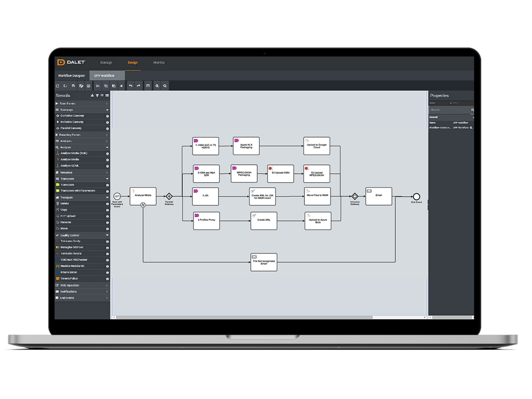532x399 pixels.
Task: Click the End Event circle on canvas
Action: coord(416,196)
